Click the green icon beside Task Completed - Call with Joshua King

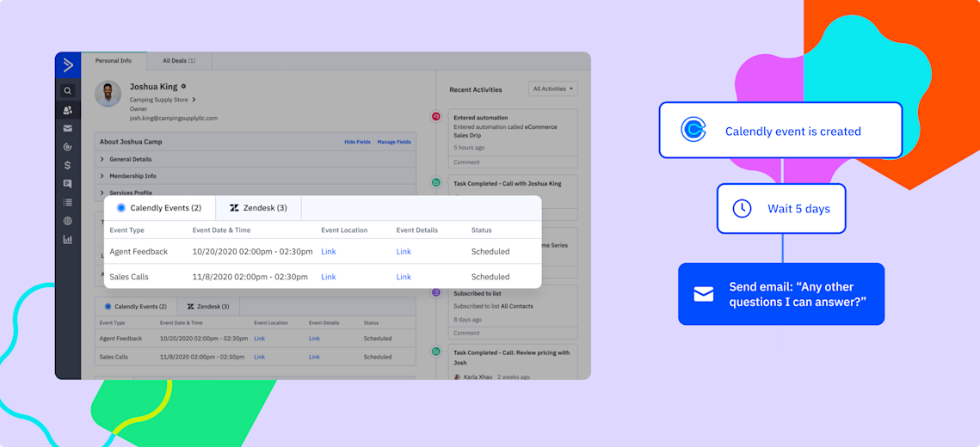coord(436,182)
